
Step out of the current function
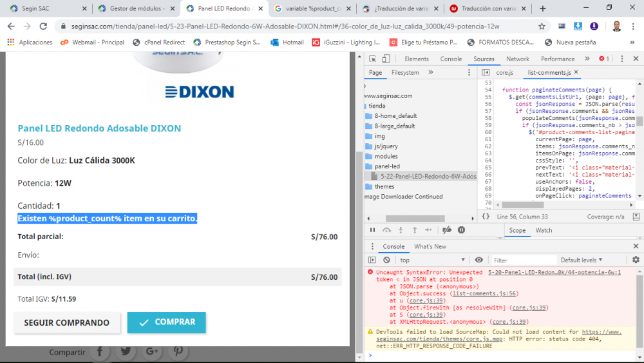(415, 230)
